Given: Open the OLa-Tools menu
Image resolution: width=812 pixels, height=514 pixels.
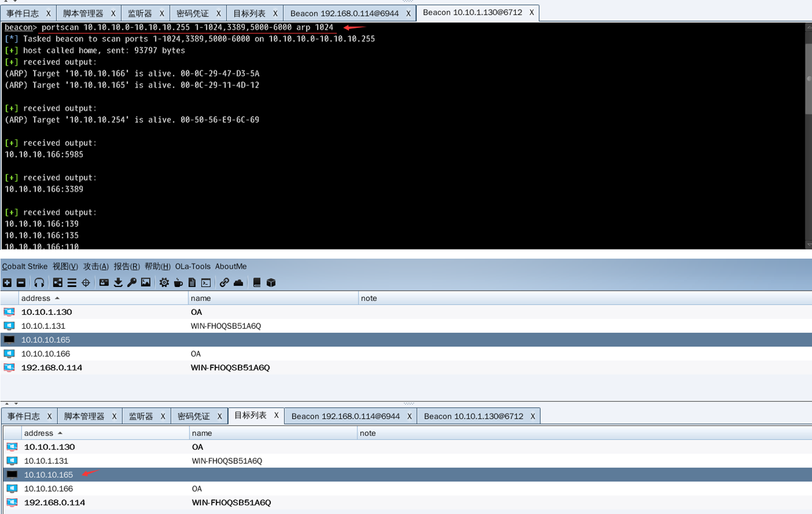Looking at the screenshot, I should (193, 266).
